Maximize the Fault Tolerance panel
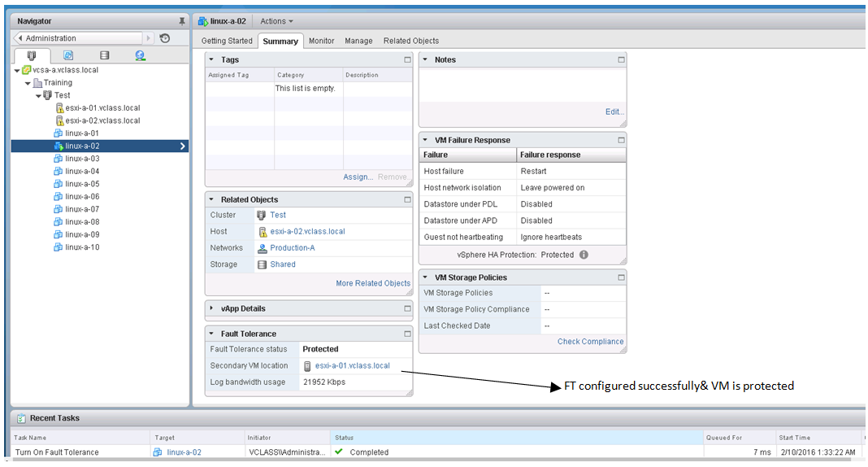This screenshot has width=868, height=467. (x=407, y=334)
